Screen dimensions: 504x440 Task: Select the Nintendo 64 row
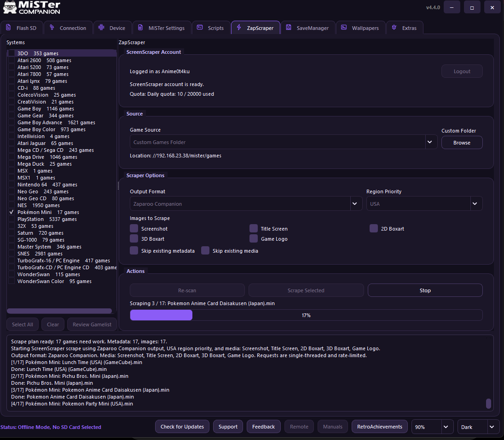pyautogui.click(x=62, y=185)
